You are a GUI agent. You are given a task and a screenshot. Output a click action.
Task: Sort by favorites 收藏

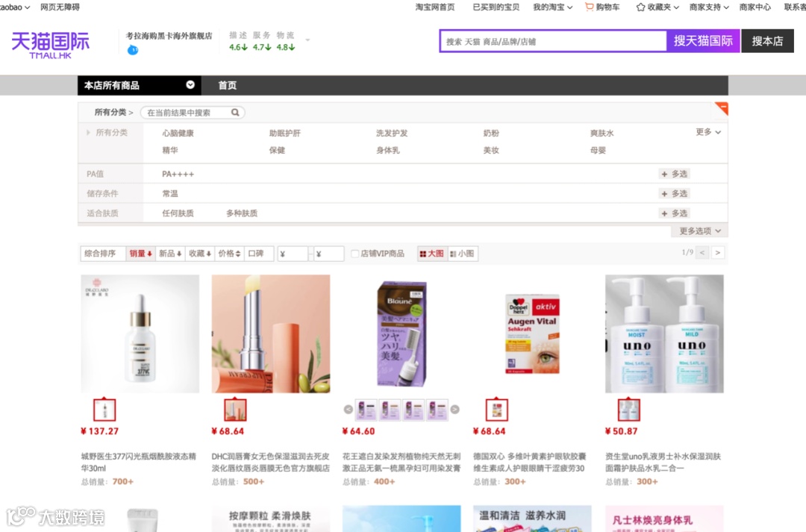(200, 254)
